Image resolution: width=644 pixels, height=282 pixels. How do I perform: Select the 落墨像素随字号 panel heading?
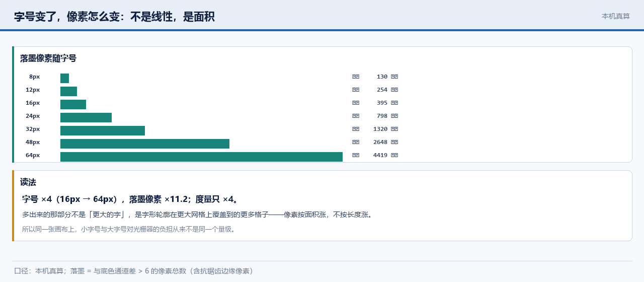[48, 58]
